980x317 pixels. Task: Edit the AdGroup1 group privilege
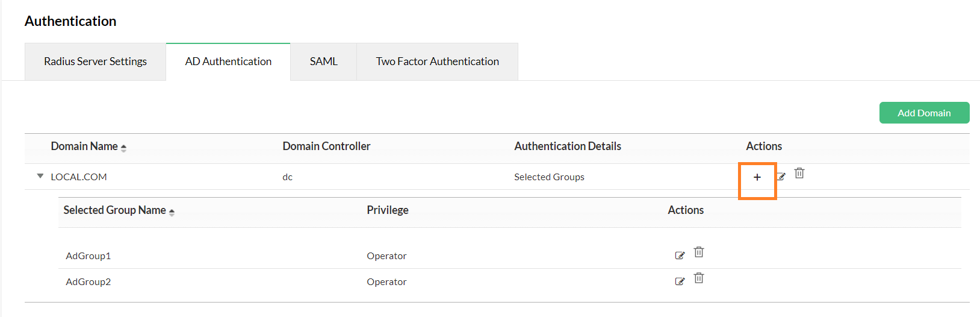(680, 256)
